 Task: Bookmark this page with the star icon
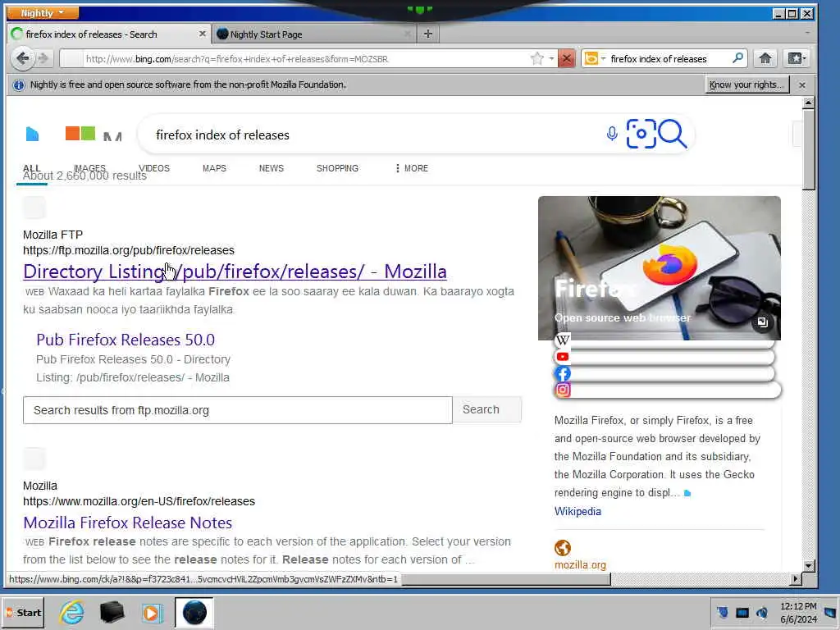coord(536,59)
